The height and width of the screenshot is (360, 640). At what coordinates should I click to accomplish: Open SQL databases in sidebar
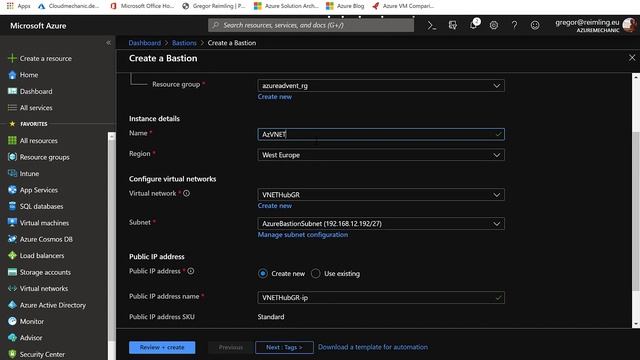point(41,207)
